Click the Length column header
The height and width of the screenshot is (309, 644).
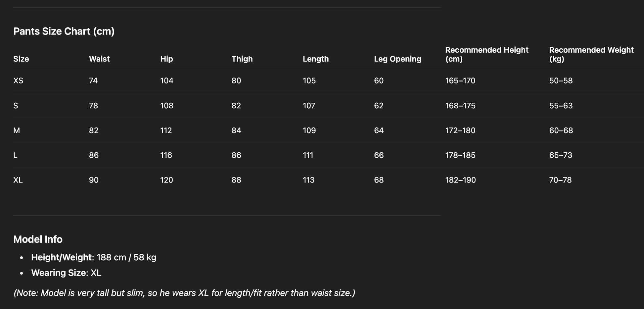(x=316, y=59)
